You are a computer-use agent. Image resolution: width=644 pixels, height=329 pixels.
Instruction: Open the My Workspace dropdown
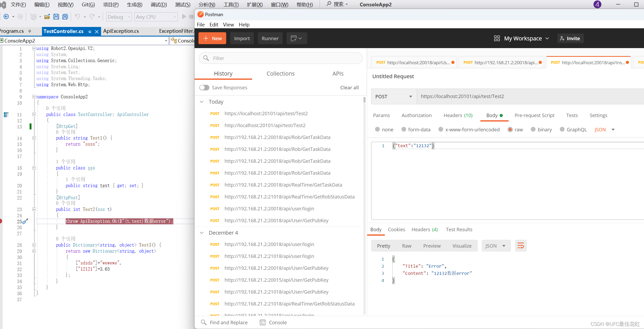click(x=522, y=38)
